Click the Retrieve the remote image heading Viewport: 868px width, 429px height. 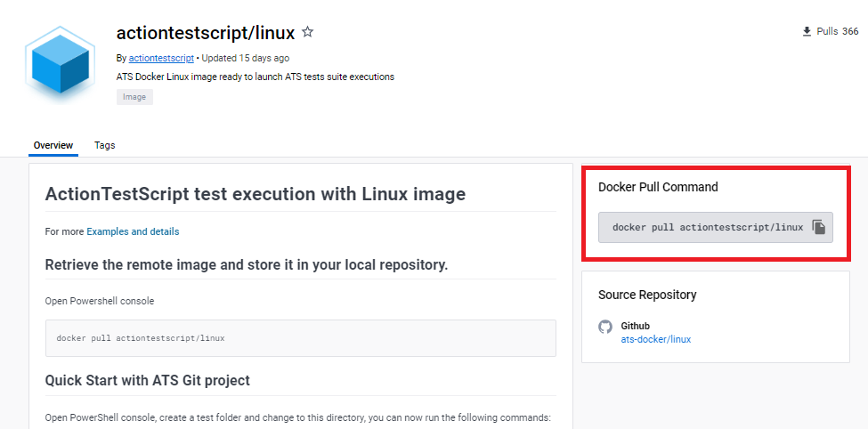[247, 264]
